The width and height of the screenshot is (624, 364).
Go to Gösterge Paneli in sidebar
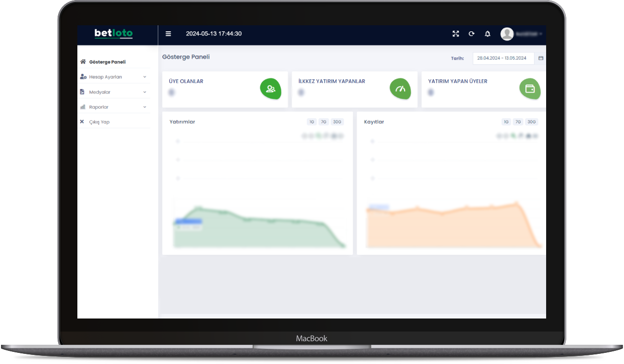click(x=107, y=62)
